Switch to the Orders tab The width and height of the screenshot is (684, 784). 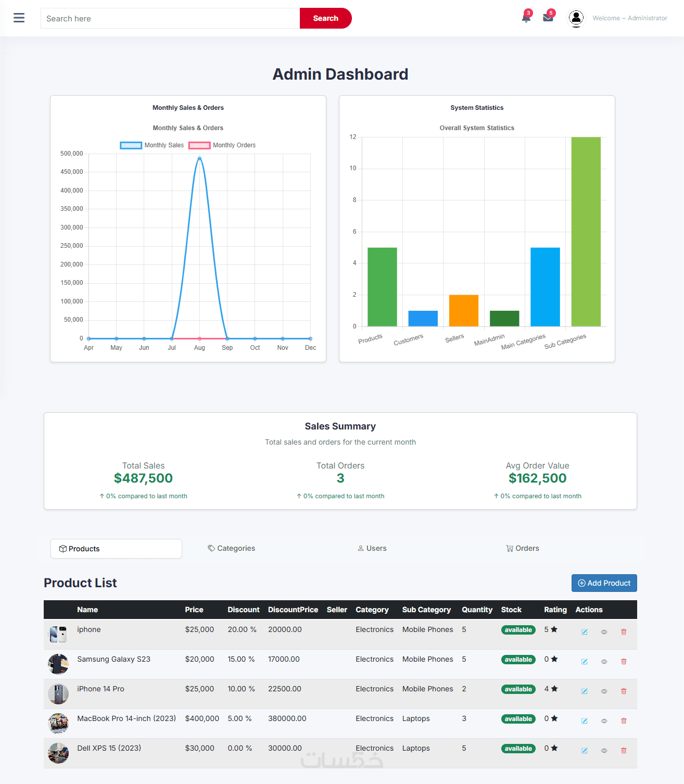[523, 548]
